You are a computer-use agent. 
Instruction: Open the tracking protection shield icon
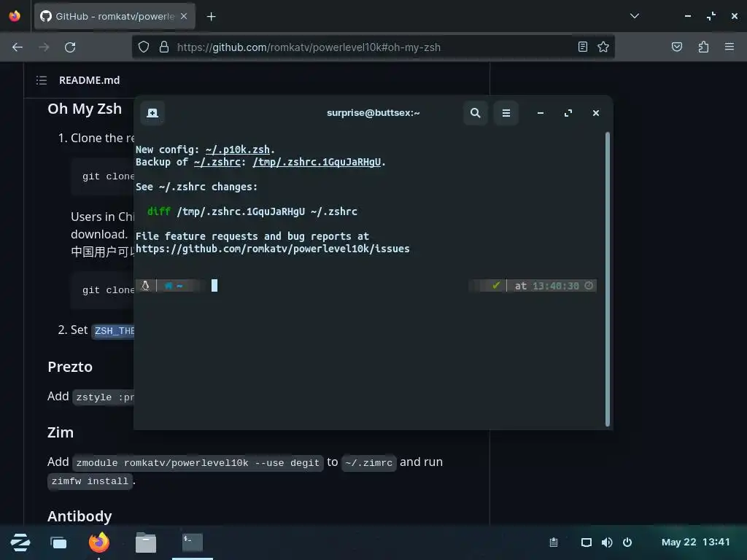(144, 47)
